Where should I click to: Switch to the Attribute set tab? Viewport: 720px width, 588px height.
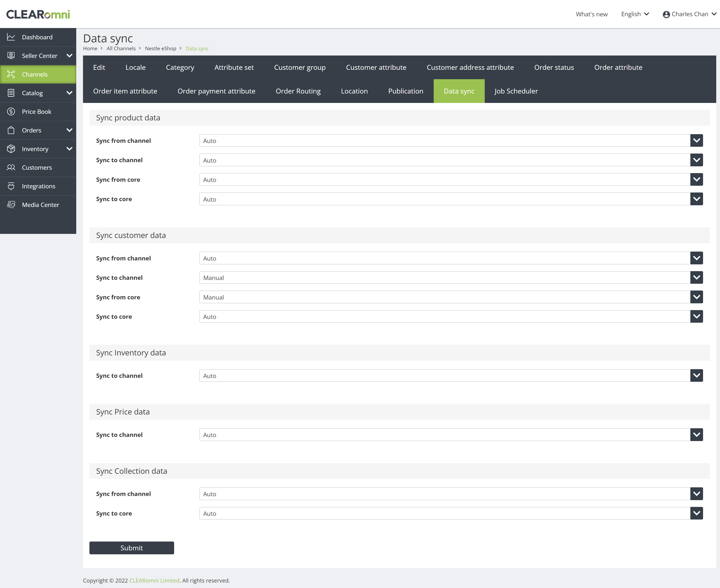pos(234,67)
